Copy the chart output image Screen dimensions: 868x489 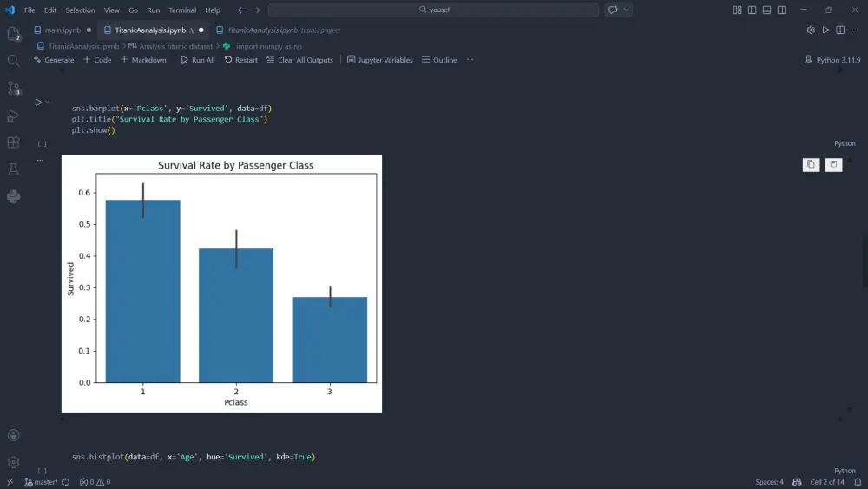click(x=811, y=164)
